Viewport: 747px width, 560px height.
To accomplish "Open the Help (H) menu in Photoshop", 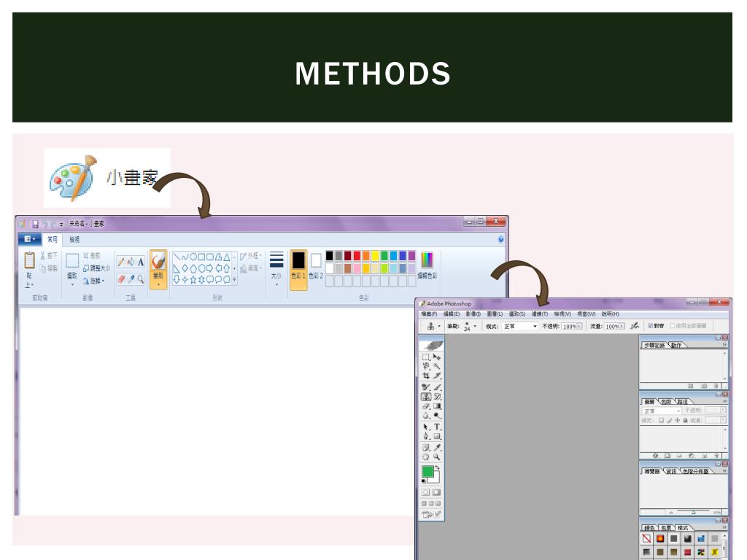I will (610, 314).
